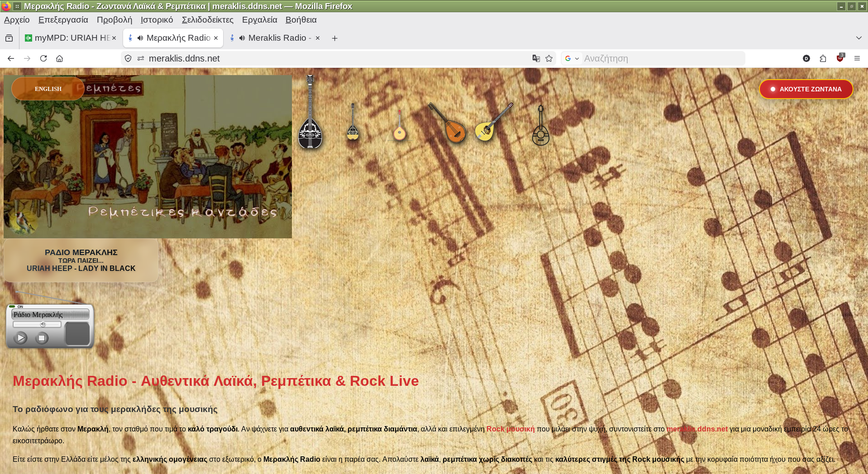Stop playback on the radio player widget
The height and width of the screenshot is (474, 868).
click(x=42, y=338)
